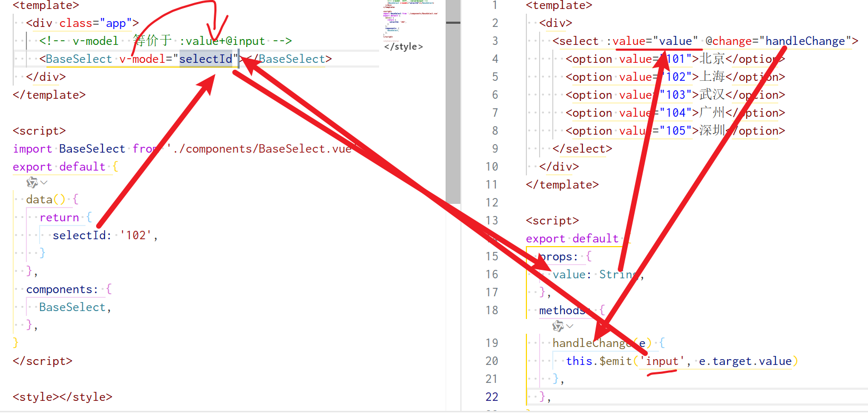Viewport: 868px width, 413px height.
Task: Click the v-model attribute on the BaseSelect tag
Action: pyautogui.click(x=179, y=59)
